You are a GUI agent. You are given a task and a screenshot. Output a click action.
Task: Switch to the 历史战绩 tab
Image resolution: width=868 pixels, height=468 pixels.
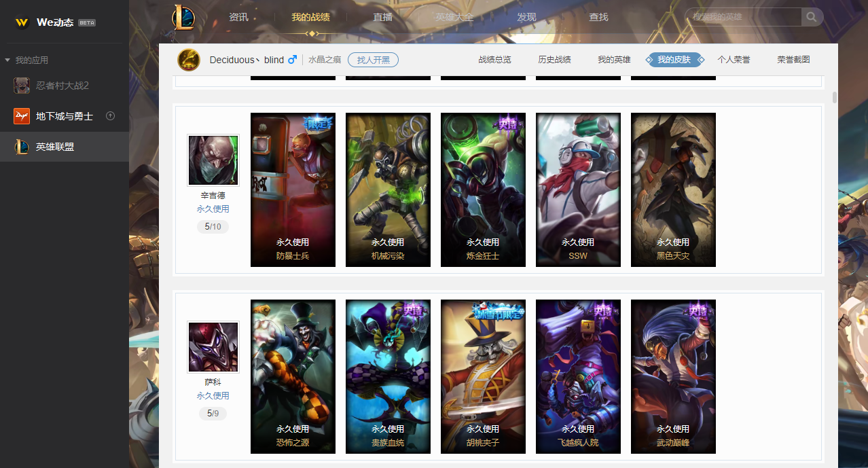coord(554,60)
